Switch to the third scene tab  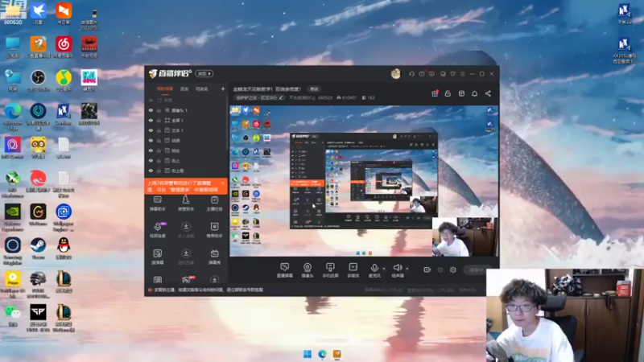coord(202,88)
